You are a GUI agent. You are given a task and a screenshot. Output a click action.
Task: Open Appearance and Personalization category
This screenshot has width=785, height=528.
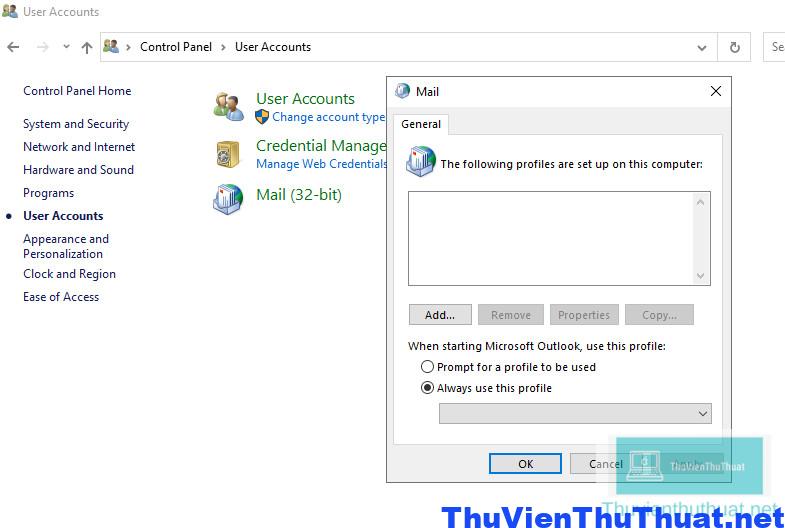pos(66,246)
